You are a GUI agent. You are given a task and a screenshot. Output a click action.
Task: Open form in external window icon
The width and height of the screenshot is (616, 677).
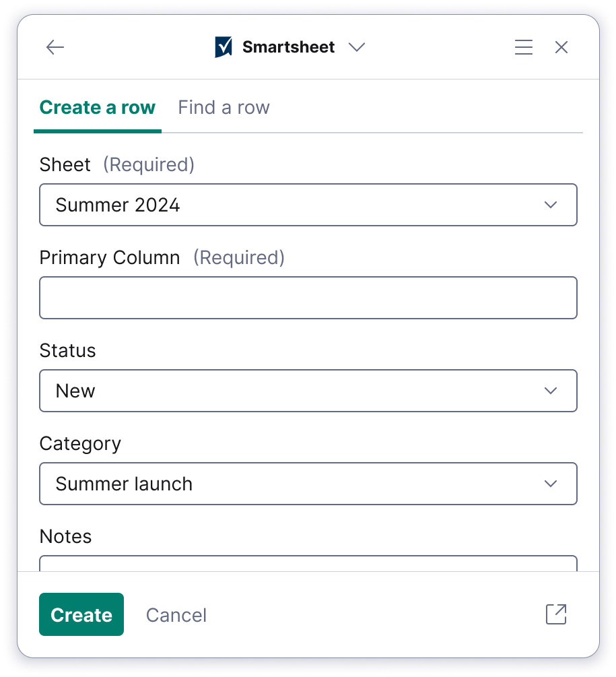556,614
